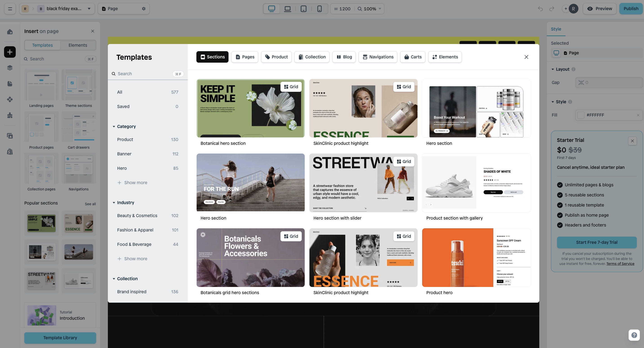The width and height of the screenshot is (644, 348).
Task: Switch to the Elements tab in Insert panel
Action: (78, 45)
